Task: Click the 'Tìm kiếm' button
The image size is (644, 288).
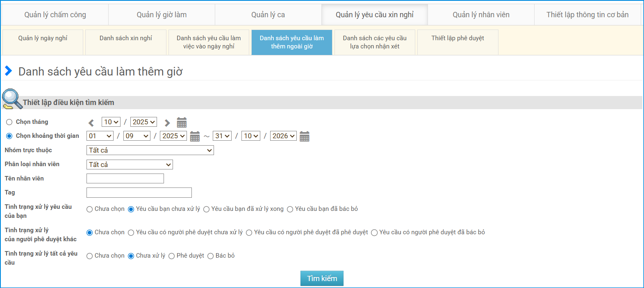Action: [322, 279]
